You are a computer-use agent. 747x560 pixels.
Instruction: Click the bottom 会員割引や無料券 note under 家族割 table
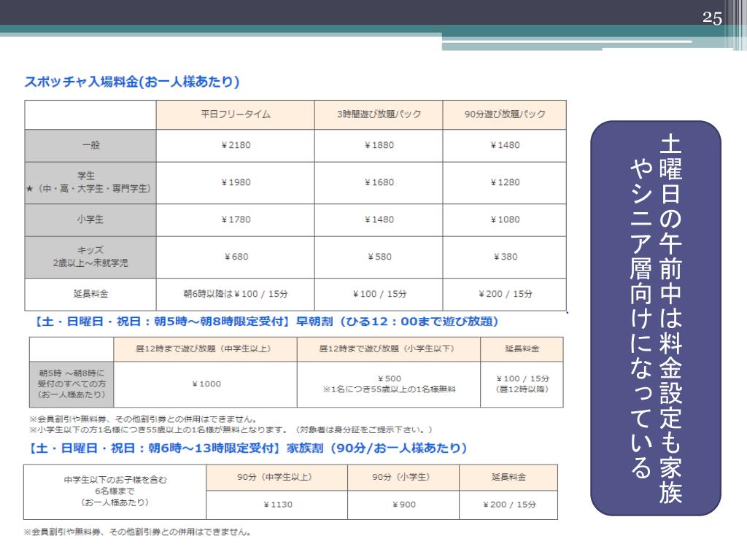click(138, 532)
